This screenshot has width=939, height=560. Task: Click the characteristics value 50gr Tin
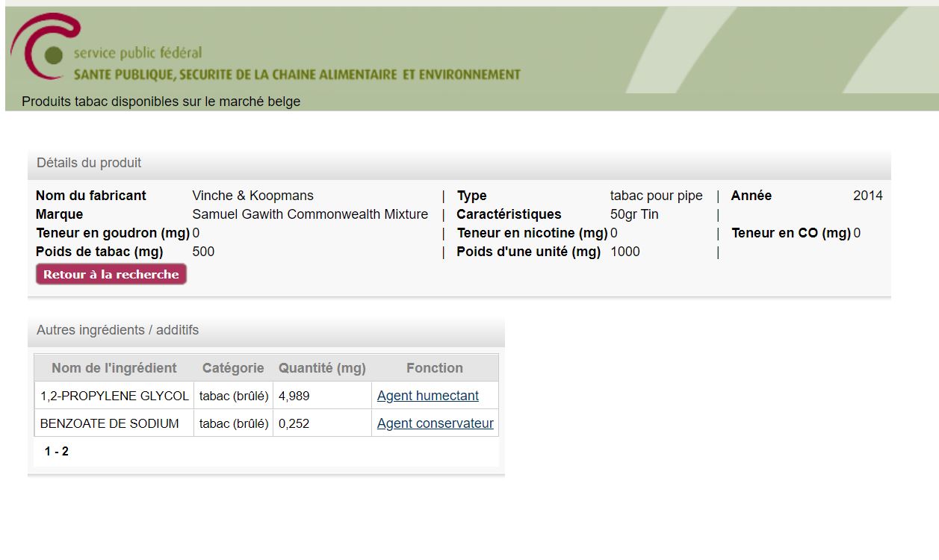(x=634, y=214)
